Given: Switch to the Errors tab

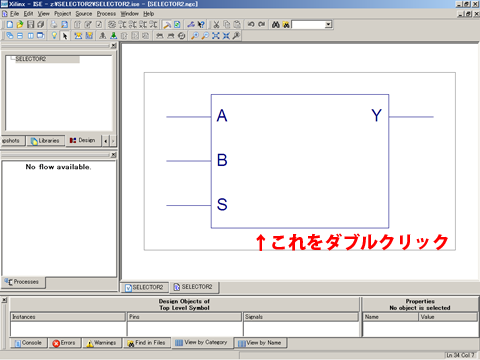Looking at the screenshot, I should (x=64, y=343).
